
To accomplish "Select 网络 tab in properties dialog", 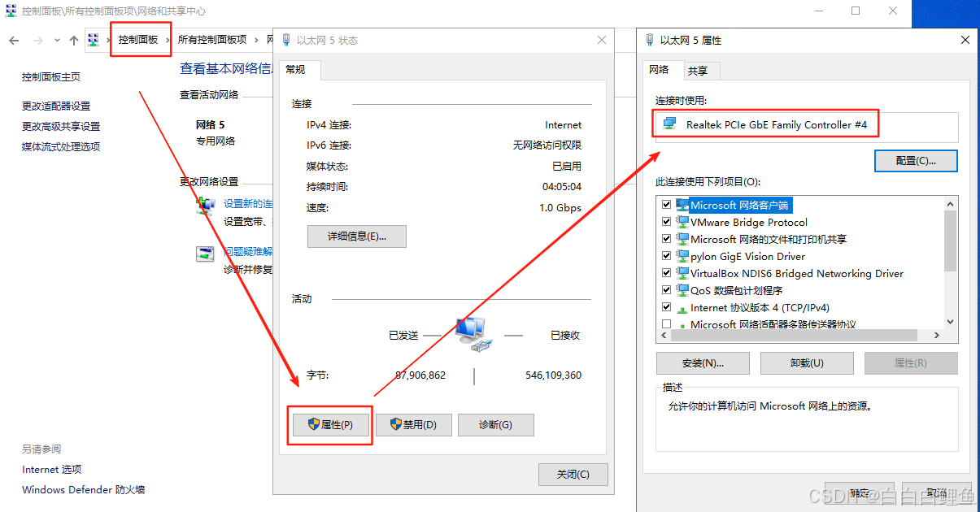I will (659, 70).
